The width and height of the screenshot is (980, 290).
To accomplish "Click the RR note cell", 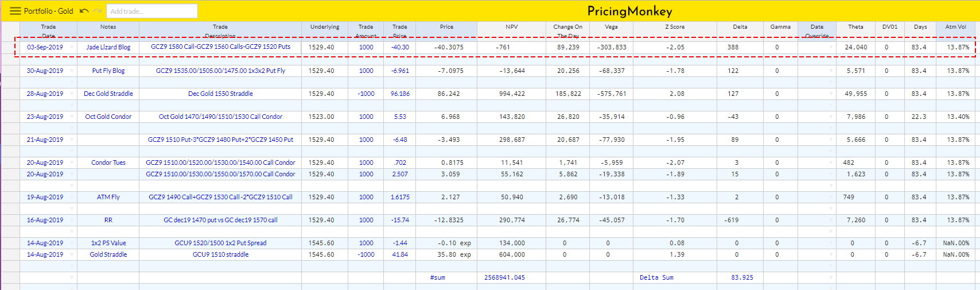I will (x=108, y=220).
